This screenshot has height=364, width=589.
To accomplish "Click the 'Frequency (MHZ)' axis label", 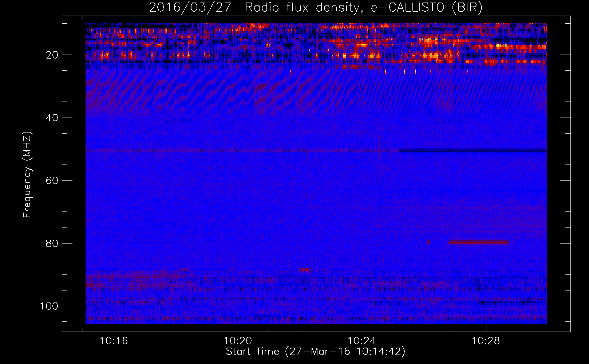I will coord(27,175).
